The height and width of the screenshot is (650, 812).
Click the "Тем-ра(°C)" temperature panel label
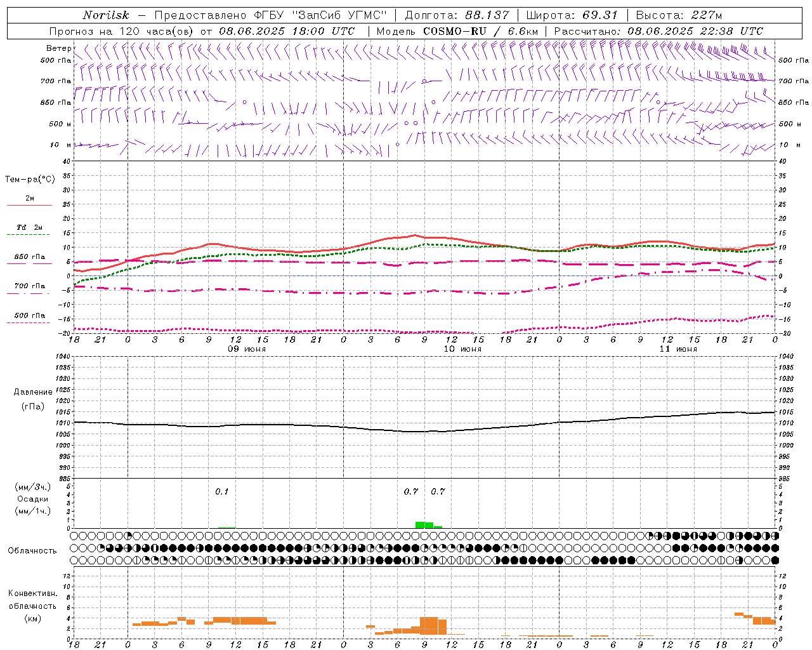[30, 180]
